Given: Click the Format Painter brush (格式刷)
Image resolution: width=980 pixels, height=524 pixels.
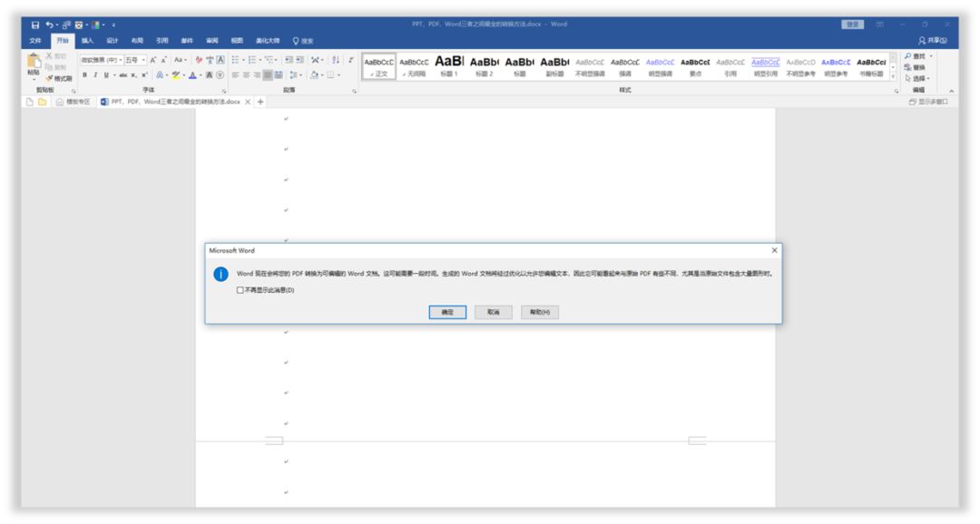Looking at the screenshot, I should click(59, 78).
